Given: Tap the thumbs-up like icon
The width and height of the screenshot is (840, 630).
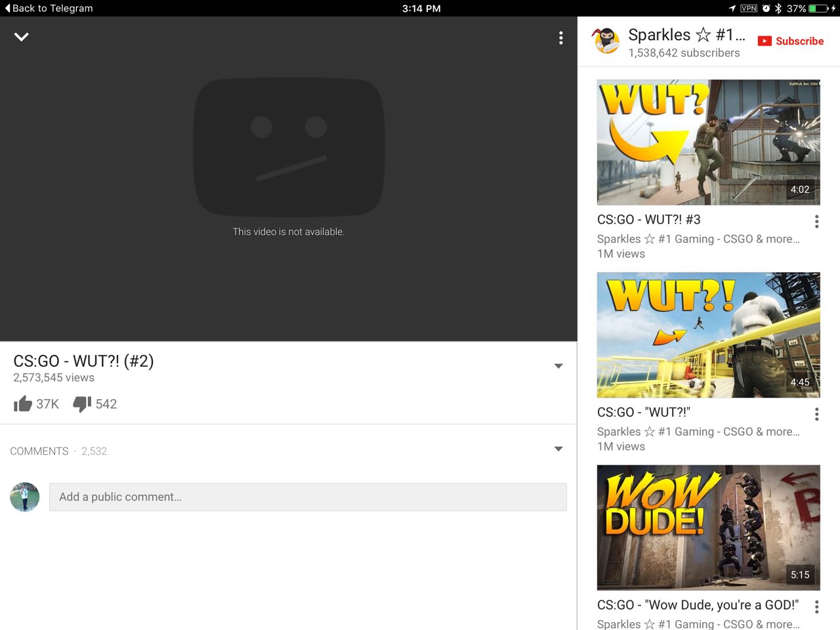Looking at the screenshot, I should pyautogui.click(x=23, y=404).
